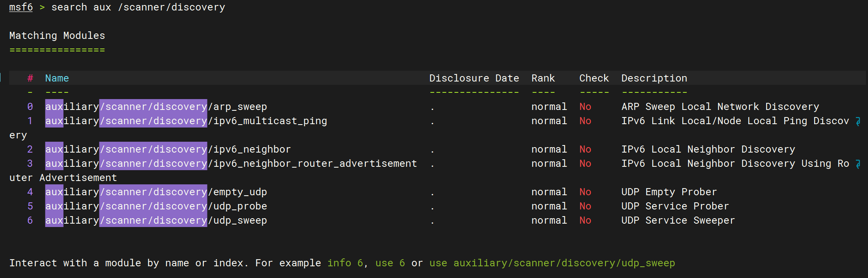
Task: Click 'UDP Service Sweeper' description
Action: coord(678,220)
